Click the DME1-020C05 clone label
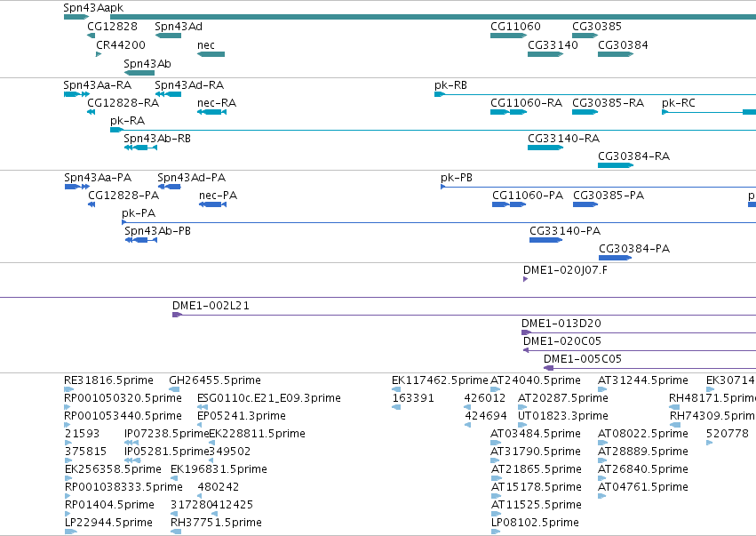Image resolution: width=756 pixels, height=536 pixels. pos(562,342)
